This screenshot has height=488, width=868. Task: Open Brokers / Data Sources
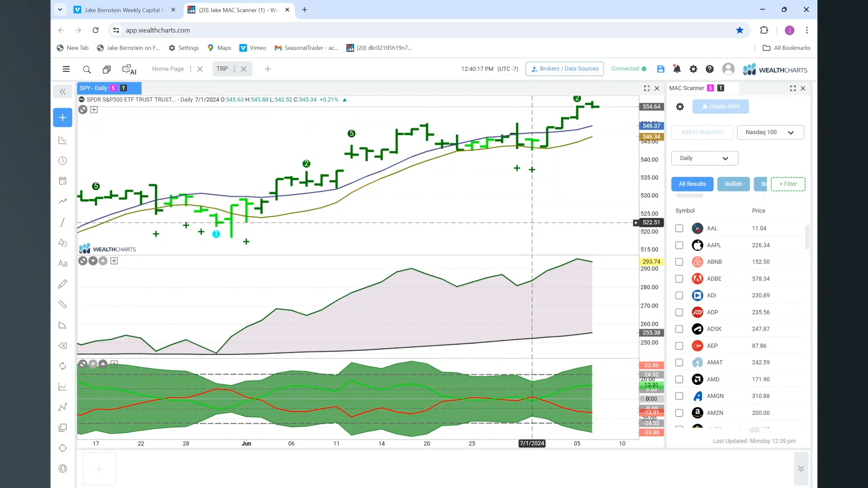pos(565,69)
